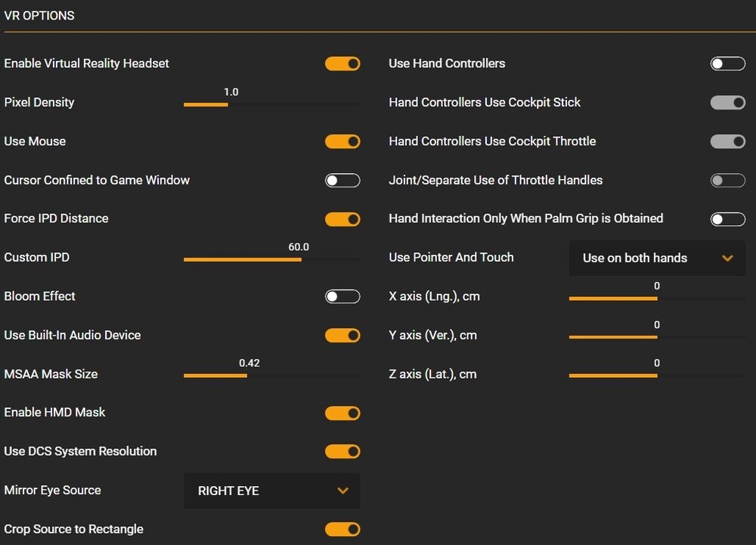This screenshot has width=756, height=545.
Task: Disable Use Built-In Audio Device switch
Action: click(342, 335)
